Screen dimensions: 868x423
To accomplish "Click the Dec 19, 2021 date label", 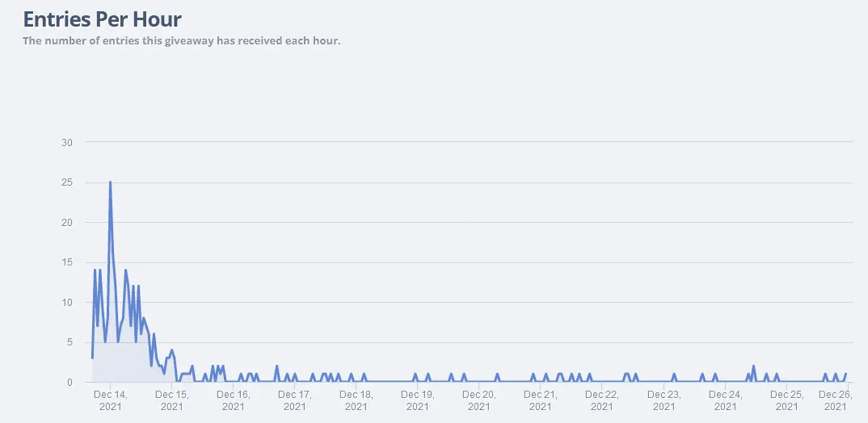I will pyautogui.click(x=418, y=400).
